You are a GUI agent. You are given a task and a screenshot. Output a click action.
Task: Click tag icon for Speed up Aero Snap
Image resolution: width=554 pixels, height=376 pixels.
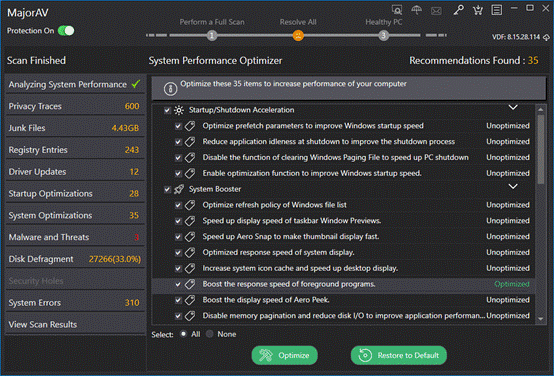coord(190,237)
